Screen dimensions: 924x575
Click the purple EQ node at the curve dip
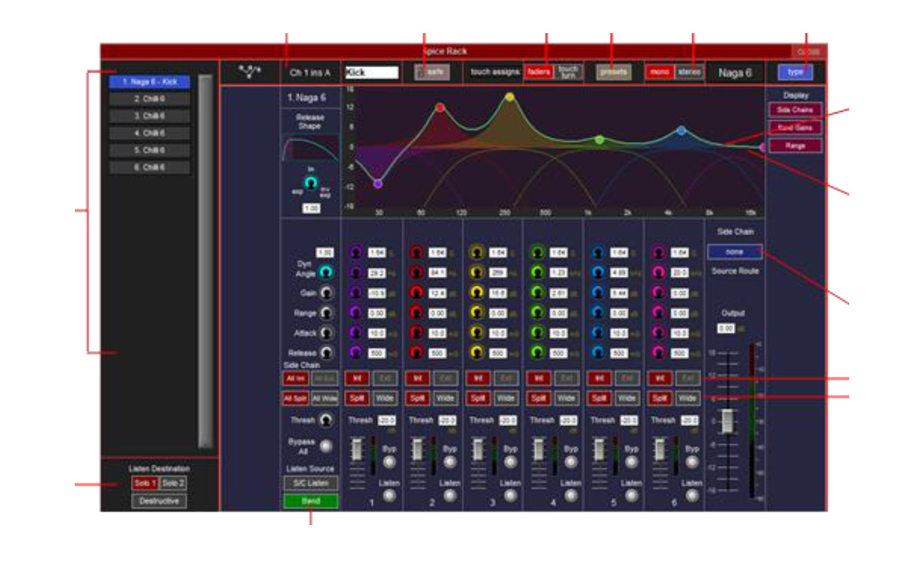378,184
